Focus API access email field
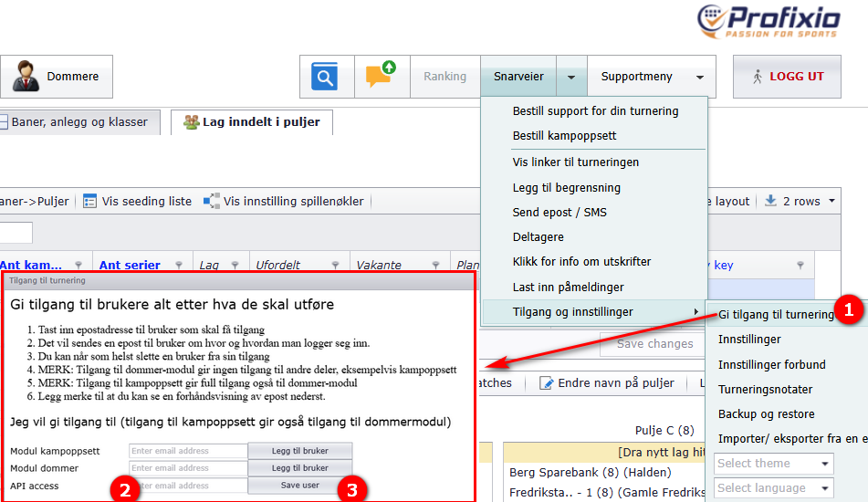 pos(188,486)
